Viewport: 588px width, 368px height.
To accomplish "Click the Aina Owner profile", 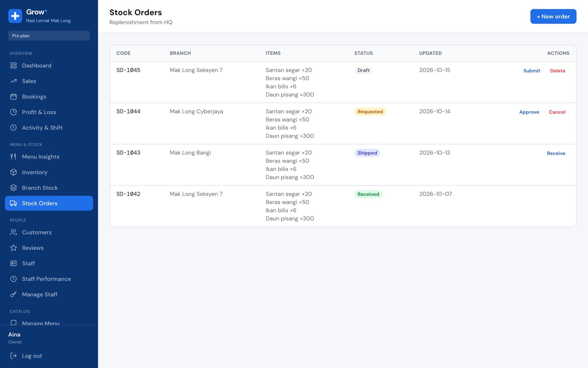I will point(15,338).
